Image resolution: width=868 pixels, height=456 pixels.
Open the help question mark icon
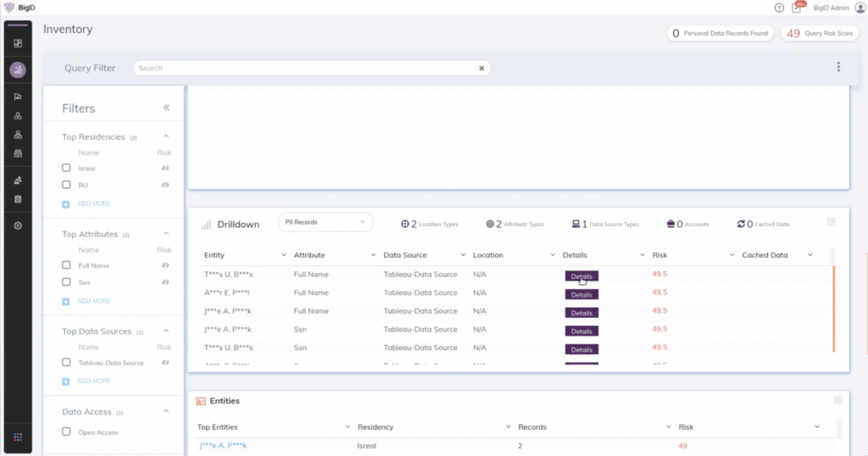point(779,8)
